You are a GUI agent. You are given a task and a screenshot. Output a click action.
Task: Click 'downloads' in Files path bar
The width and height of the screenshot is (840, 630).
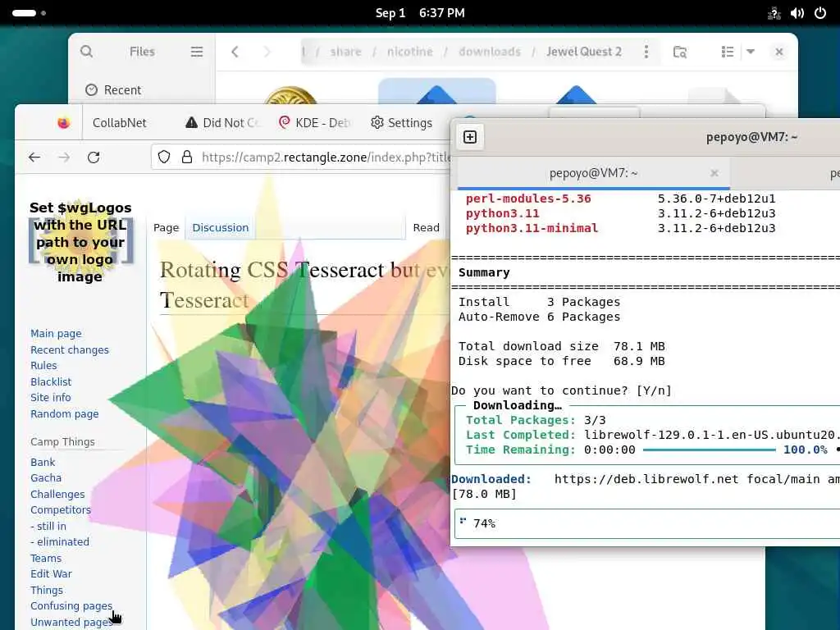[490, 52]
